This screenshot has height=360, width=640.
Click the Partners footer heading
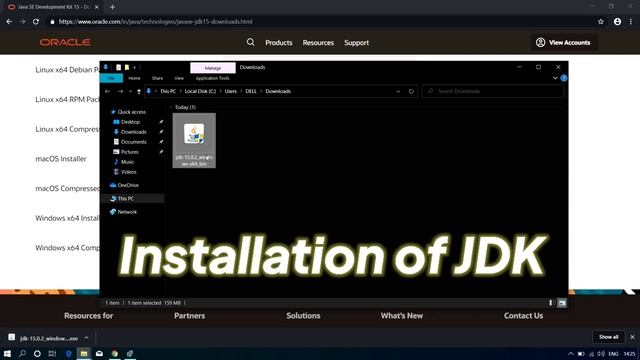(x=189, y=316)
